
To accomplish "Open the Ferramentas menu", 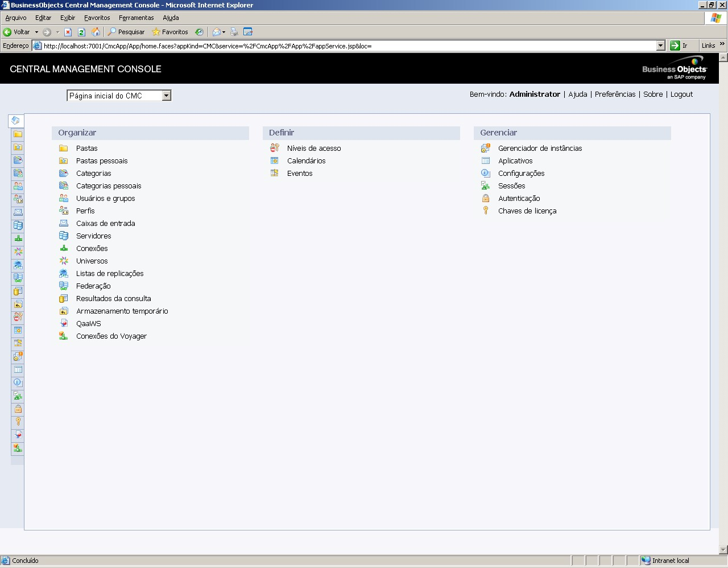I will [136, 18].
